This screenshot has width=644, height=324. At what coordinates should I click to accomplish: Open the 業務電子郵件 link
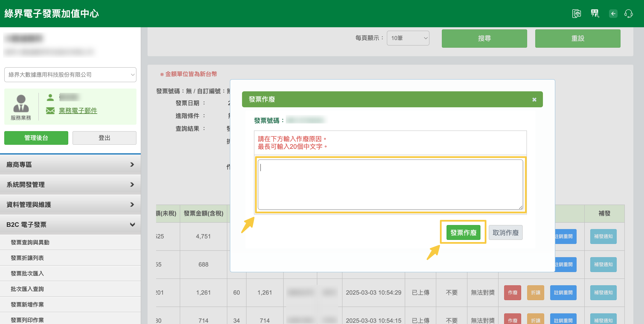pos(78,110)
